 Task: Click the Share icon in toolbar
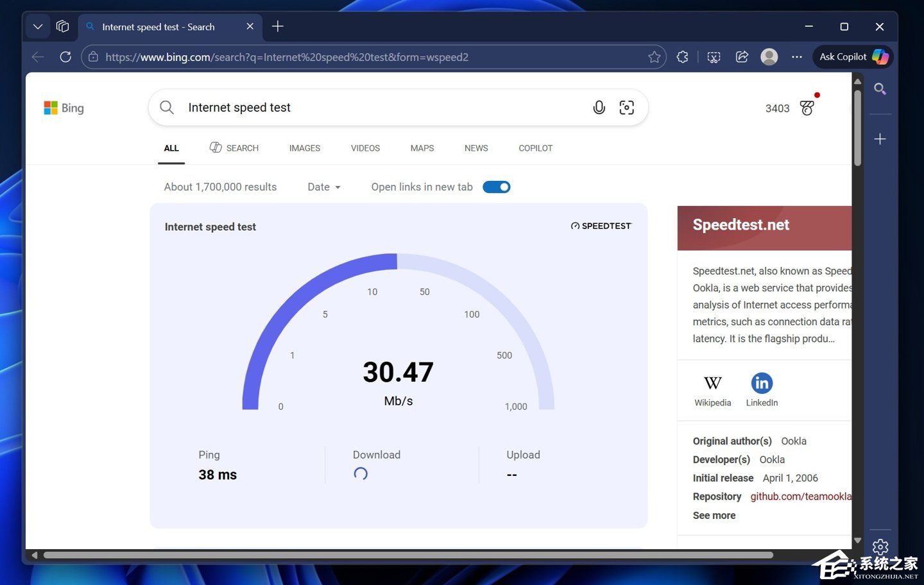(742, 57)
